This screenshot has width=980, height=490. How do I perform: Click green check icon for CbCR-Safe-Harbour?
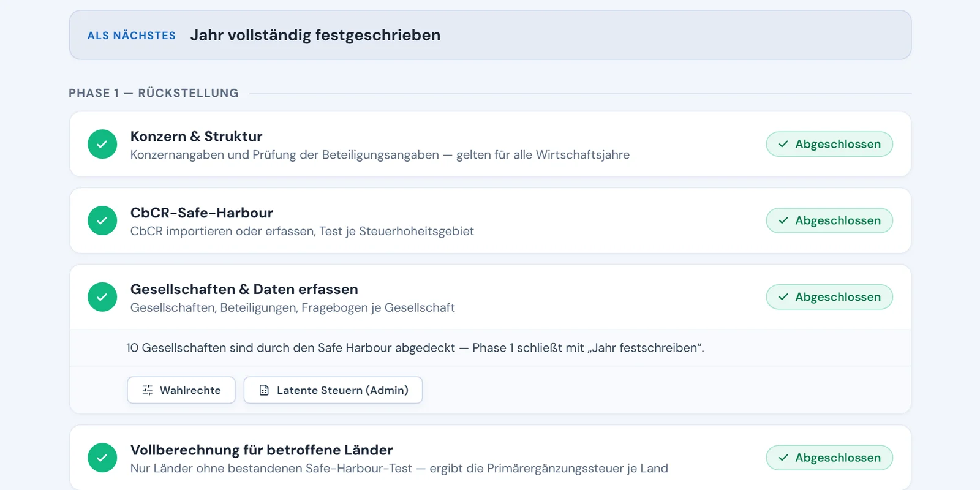102,221
